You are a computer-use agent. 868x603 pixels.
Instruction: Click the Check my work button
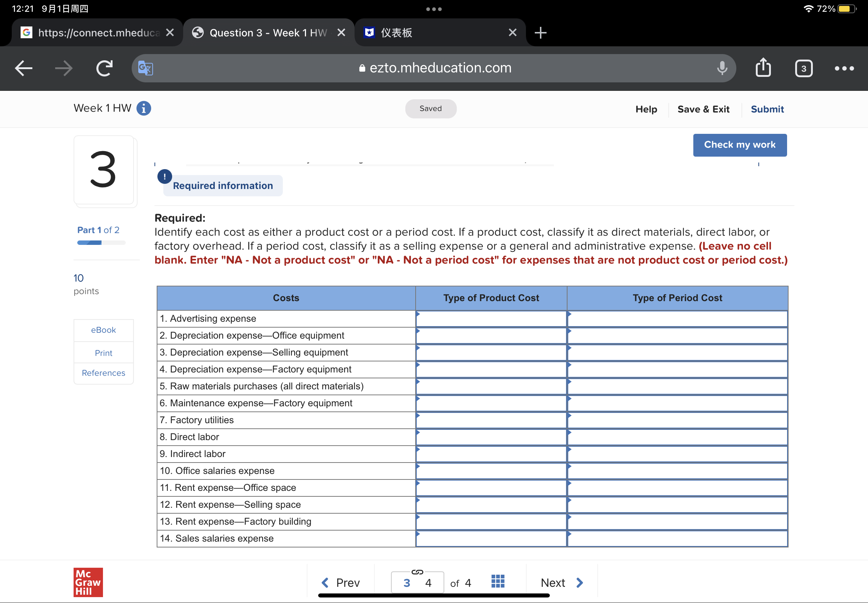point(740,145)
